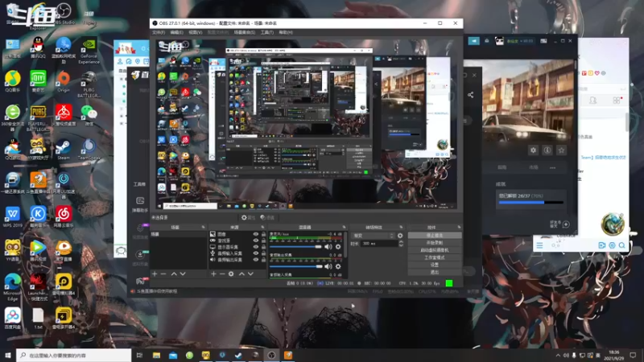Click the 设置 settings button in OBS controls
Viewport: 644px width, 362px height.
pos(435,265)
